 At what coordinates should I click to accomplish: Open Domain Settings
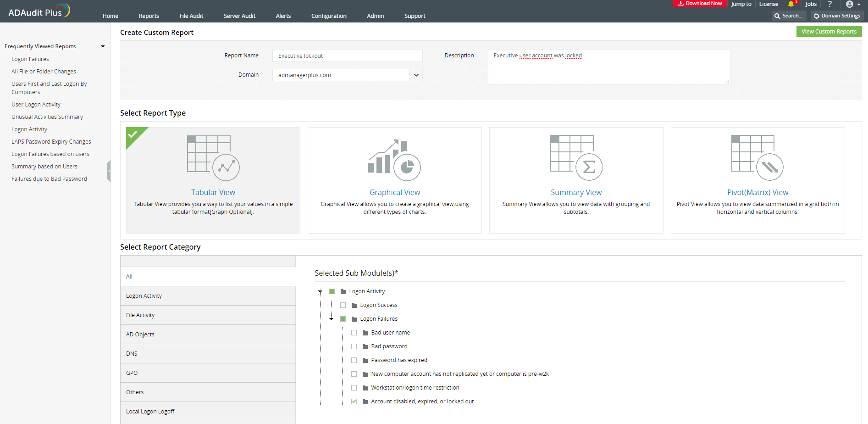[x=837, y=16]
